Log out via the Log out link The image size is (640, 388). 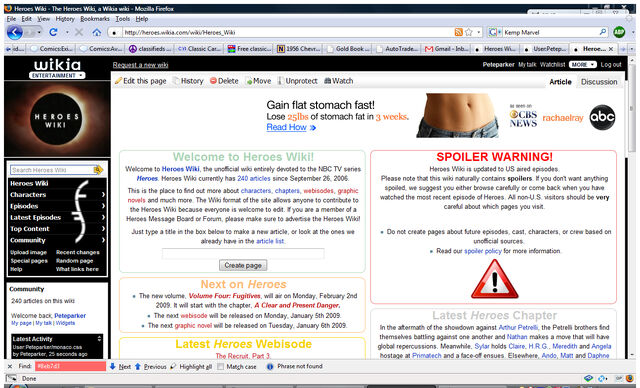pos(611,64)
